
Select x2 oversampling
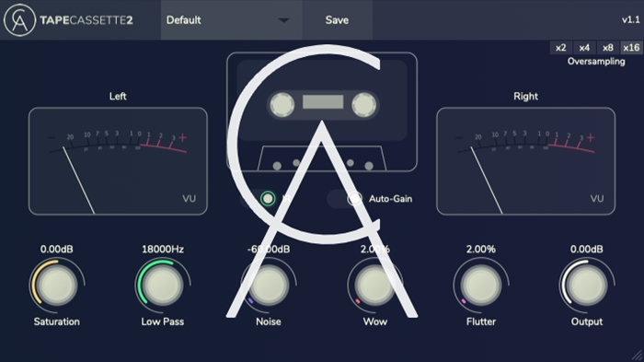coord(560,48)
